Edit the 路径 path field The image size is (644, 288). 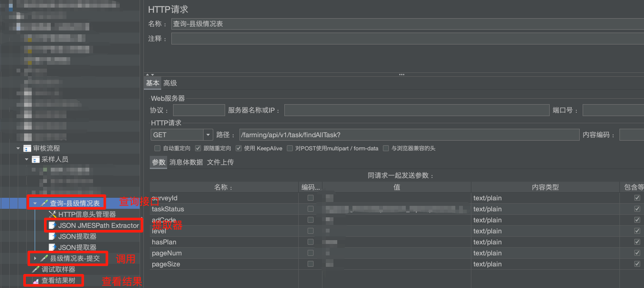409,135
